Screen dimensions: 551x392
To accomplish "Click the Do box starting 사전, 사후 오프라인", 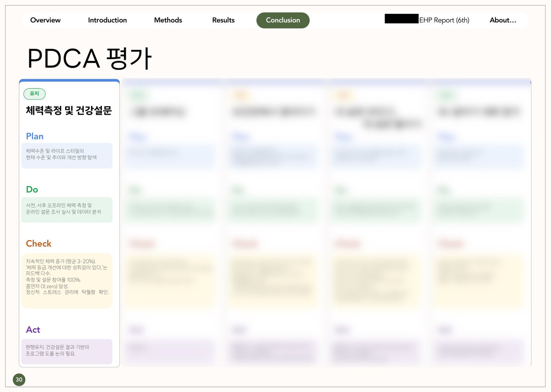I will (67, 210).
